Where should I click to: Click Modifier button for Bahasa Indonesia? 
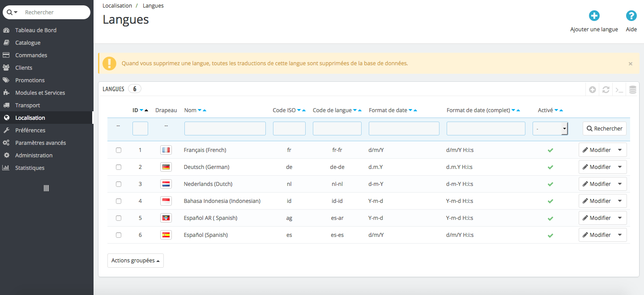(x=596, y=201)
